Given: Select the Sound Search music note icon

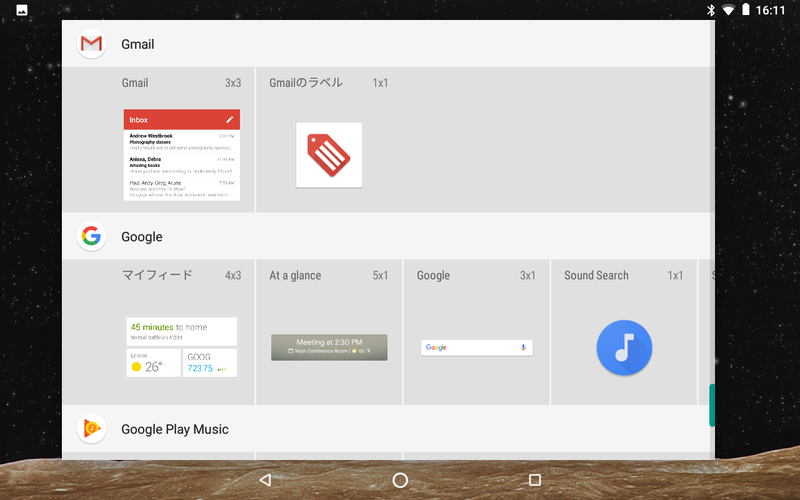Looking at the screenshot, I should (x=624, y=347).
